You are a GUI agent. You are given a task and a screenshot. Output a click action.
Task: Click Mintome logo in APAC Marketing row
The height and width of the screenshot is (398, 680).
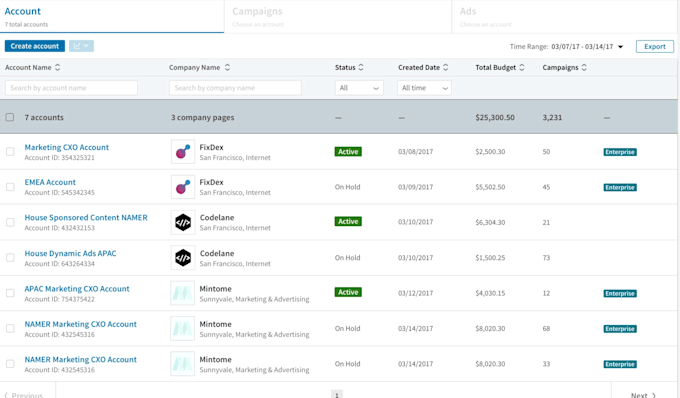tap(183, 293)
